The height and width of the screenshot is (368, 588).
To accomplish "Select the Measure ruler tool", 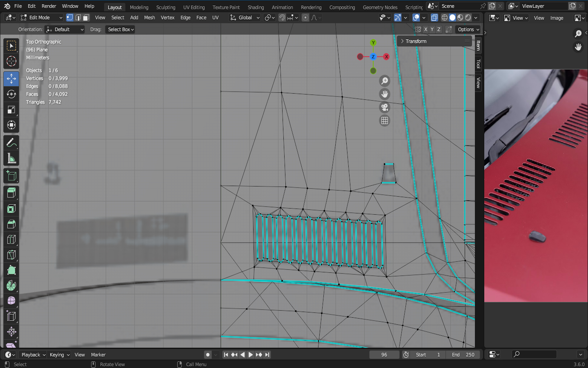I will (11, 158).
